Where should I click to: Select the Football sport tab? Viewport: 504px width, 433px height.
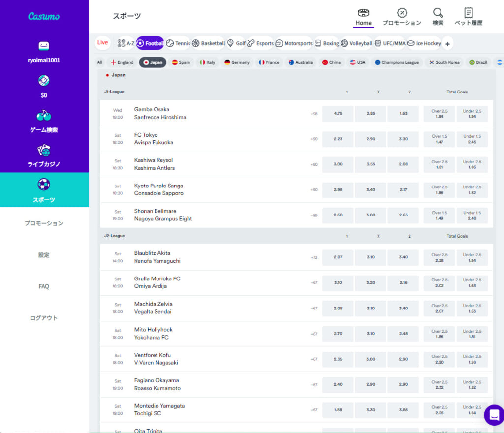[x=150, y=43]
